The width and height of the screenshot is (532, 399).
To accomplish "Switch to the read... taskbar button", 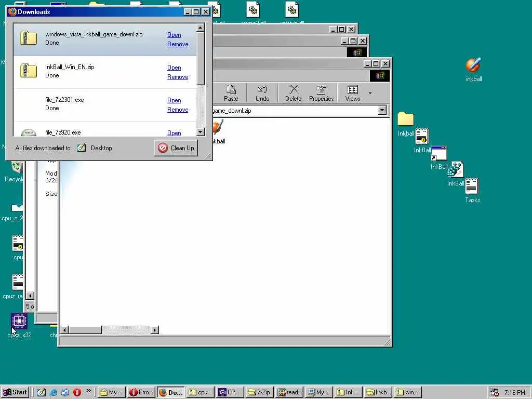I will (289, 392).
